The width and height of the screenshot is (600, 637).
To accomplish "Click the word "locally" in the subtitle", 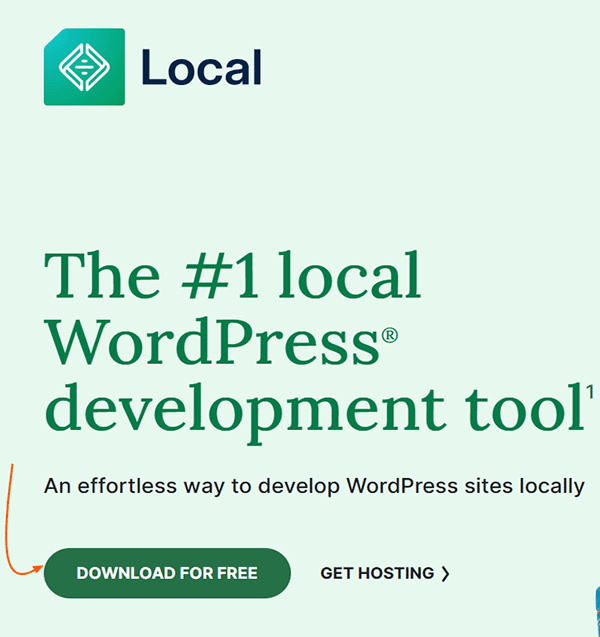I will point(548,487).
